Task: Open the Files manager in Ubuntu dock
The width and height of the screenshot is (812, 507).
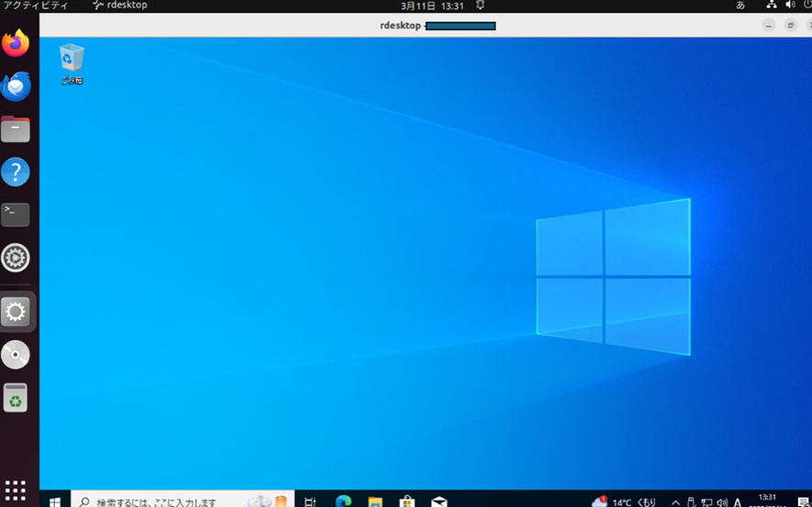Action: coord(16,129)
